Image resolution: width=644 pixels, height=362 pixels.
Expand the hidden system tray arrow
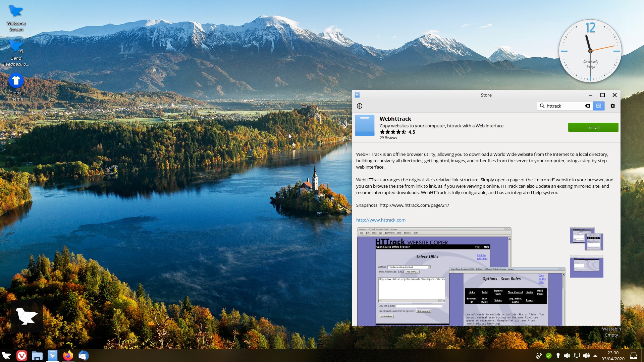[595, 356]
